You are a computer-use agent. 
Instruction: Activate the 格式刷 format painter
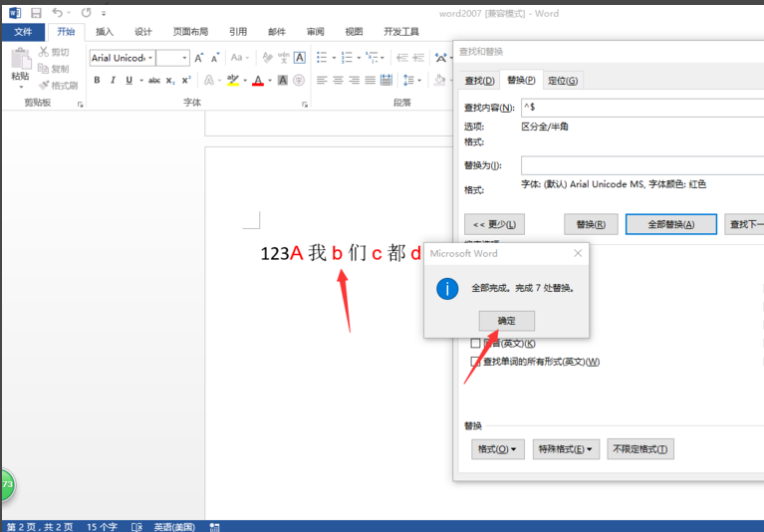pyautogui.click(x=59, y=86)
